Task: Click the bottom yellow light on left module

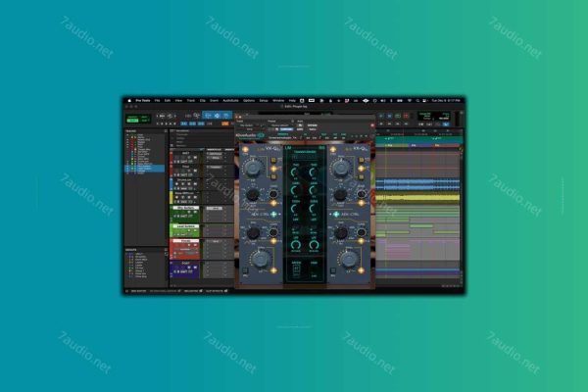Action: [273, 270]
